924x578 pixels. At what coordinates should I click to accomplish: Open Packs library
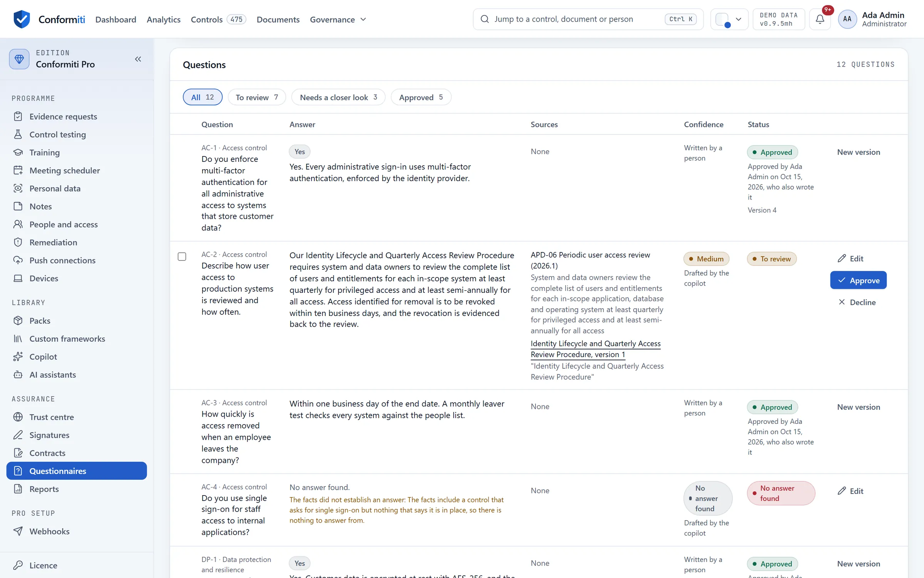click(x=77, y=321)
